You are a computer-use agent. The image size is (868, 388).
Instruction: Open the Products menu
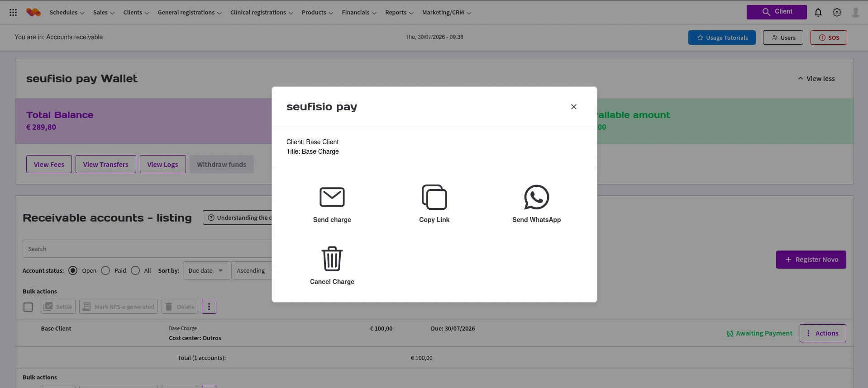317,13
